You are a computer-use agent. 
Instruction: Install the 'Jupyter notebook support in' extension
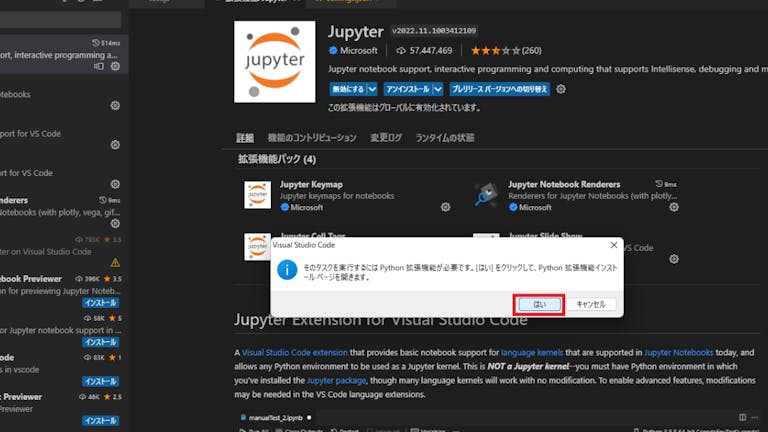click(100, 342)
